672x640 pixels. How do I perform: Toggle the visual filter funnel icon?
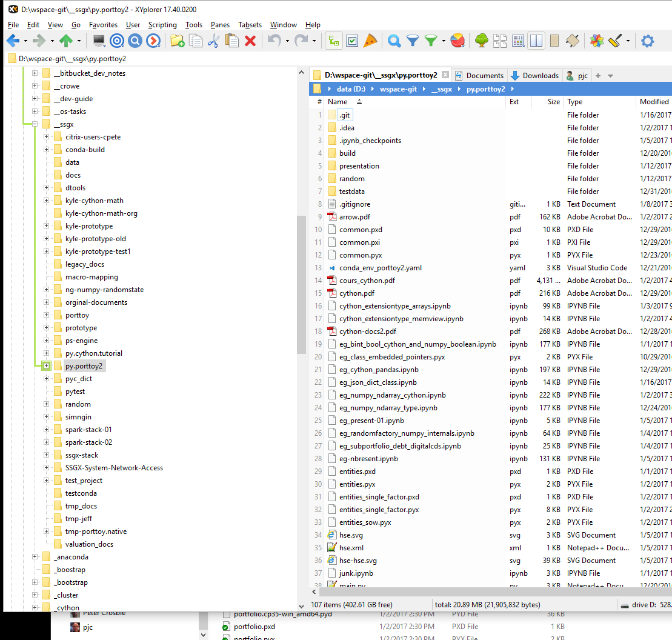[x=412, y=41]
